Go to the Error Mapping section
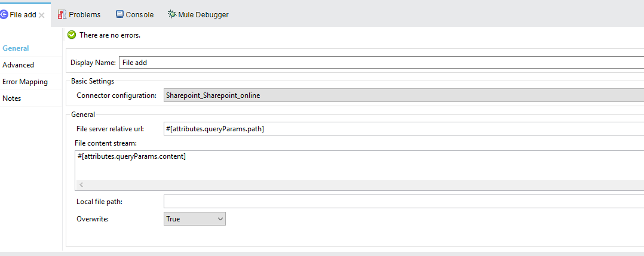The height and width of the screenshot is (256, 644). pyautogui.click(x=24, y=82)
